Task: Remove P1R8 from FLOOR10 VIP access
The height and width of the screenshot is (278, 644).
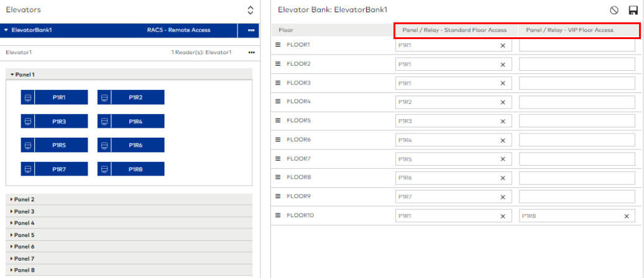Action: 627,216
